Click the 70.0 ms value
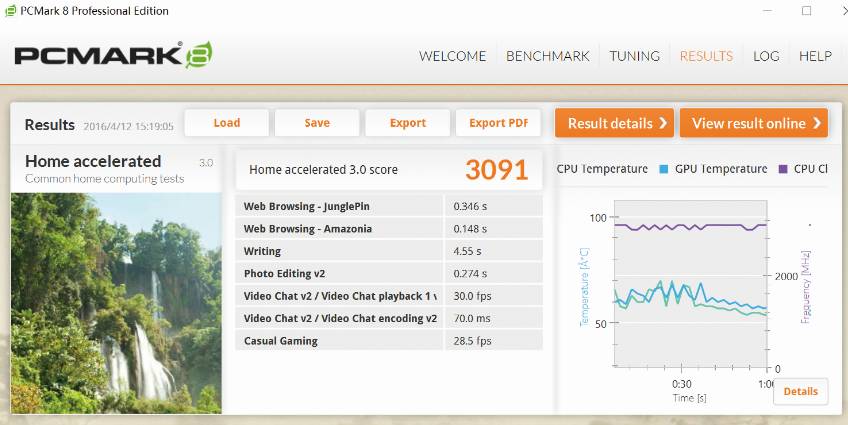Image resolution: width=848 pixels, height=425 pixels. point(472,318)
